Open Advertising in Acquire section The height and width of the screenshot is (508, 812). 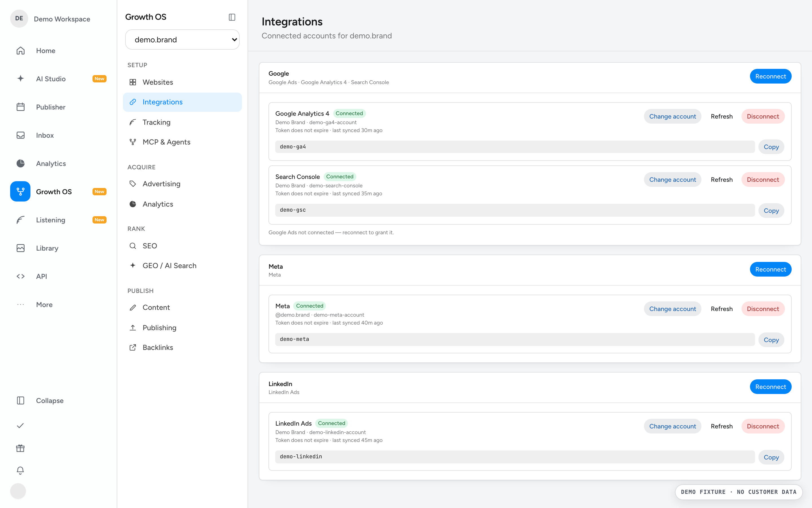(182, 184)
